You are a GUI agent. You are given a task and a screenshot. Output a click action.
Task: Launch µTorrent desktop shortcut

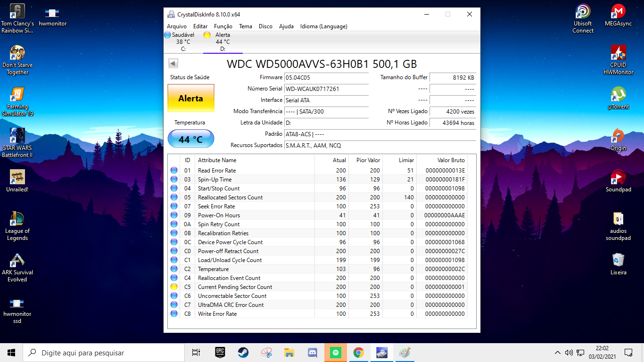point(618,99)
